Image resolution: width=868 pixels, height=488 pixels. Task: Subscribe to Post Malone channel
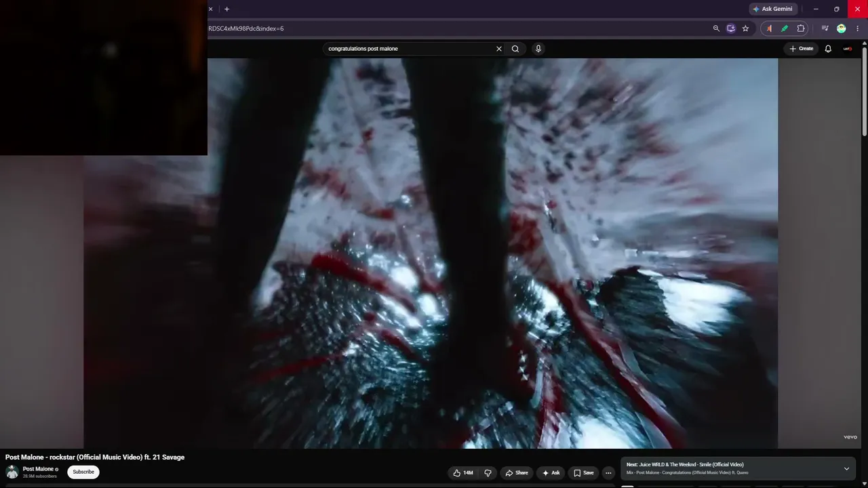click(83, 472)
